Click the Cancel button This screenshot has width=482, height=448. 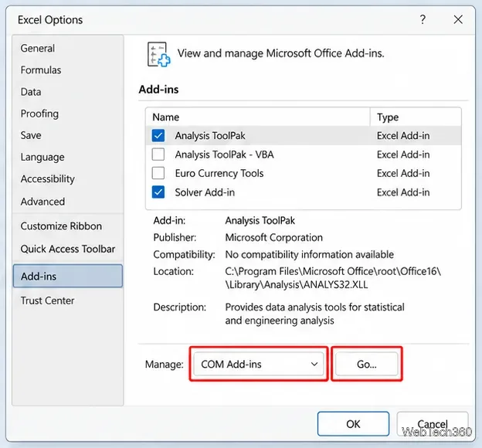[433, 424]
